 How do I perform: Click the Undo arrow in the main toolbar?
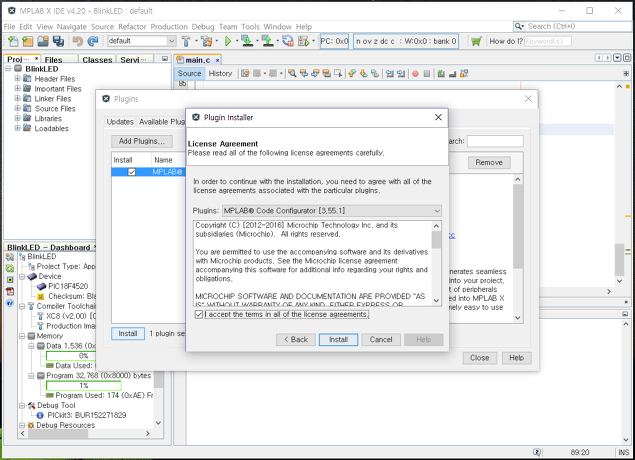point(78,41)
